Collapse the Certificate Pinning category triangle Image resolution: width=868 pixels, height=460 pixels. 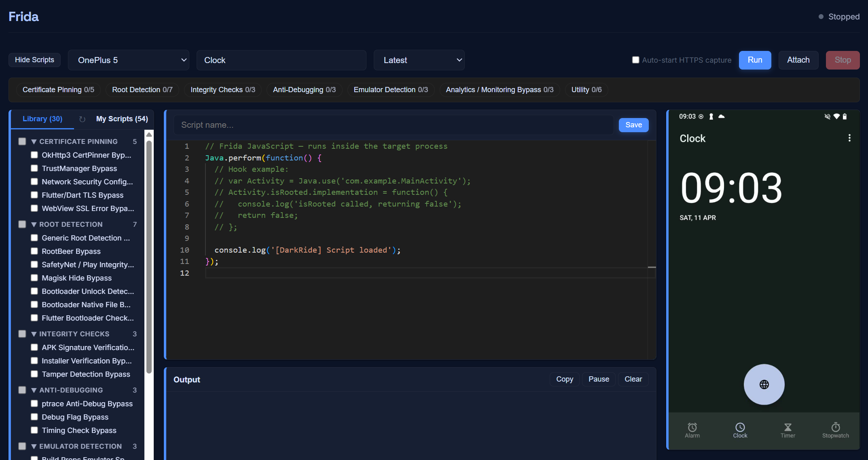click(x=34, y=142)
